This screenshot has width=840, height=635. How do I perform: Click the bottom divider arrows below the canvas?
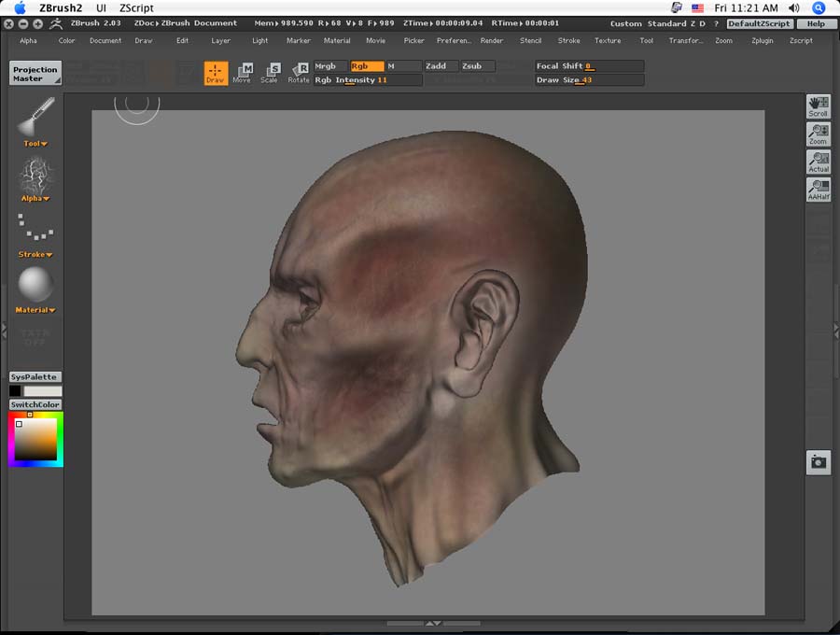pyautogui.click(x=433, y=623)
